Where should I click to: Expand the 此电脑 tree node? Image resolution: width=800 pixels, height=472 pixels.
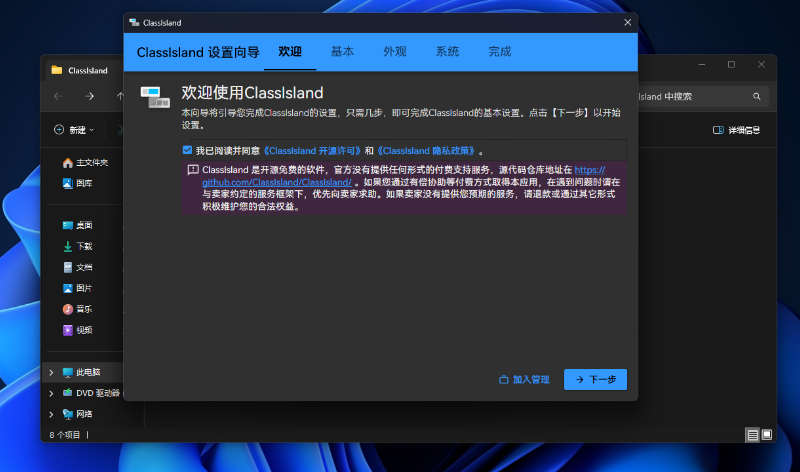51,372
